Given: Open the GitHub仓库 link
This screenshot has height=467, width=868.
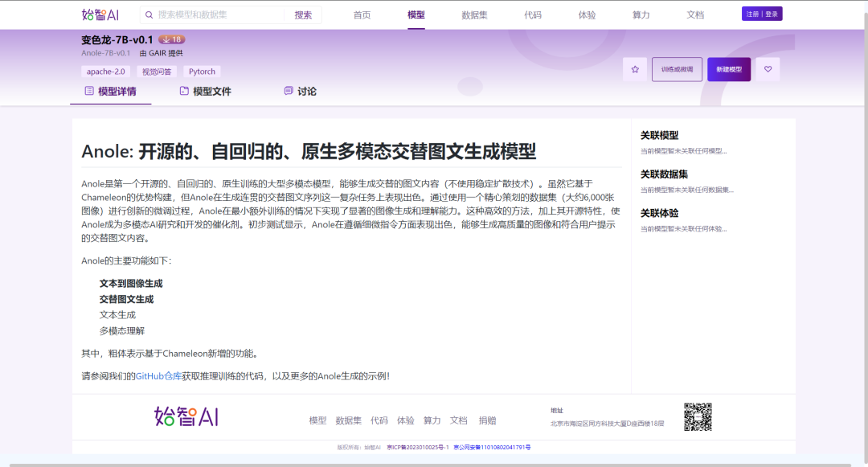Looking at the screenshot, I should (x=159, y=376).
